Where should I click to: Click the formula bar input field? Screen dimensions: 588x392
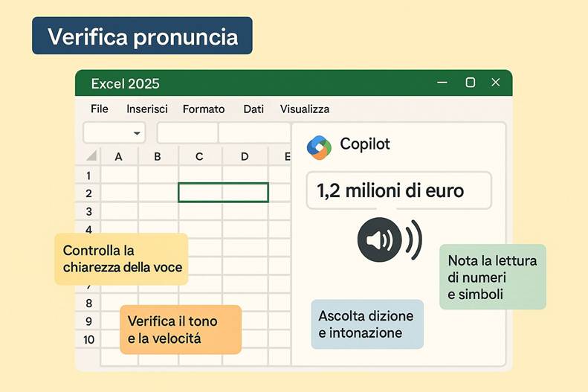click(224, 132)
